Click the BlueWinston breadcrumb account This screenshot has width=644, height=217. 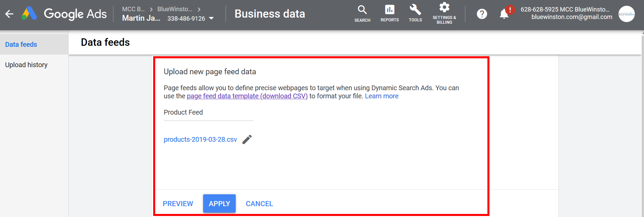175,9
